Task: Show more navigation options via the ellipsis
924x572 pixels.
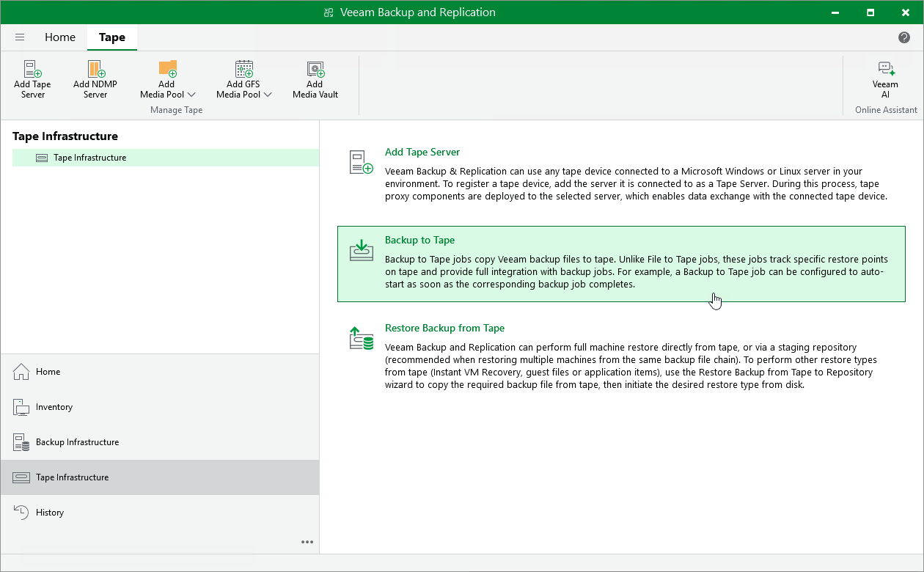Action: point(307,542)
